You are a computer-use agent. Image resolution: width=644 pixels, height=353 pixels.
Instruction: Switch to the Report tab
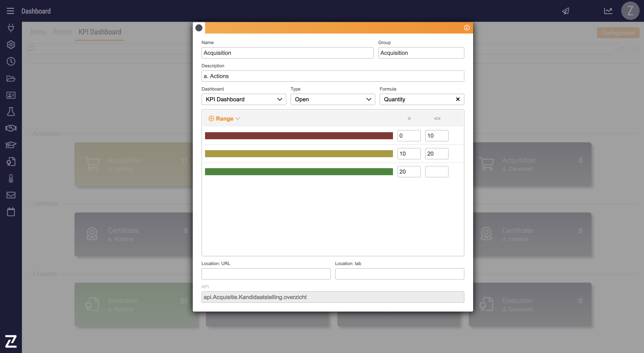click(62, 32)
